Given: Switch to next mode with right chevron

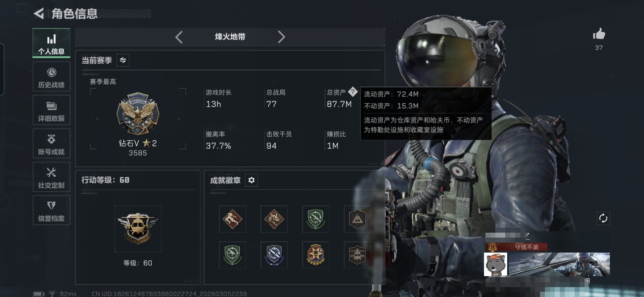Looking at the screenshot, I should [281, 37].
